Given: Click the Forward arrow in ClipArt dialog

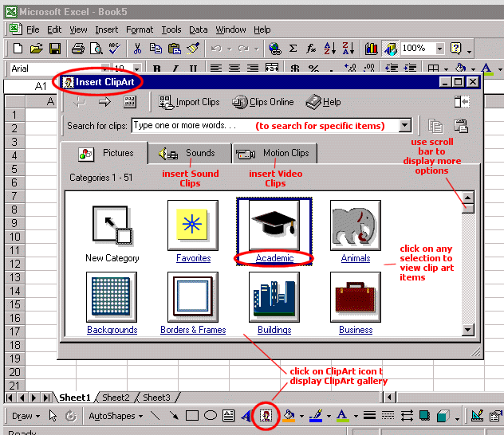Looking at the screenshot, I should 104,102.
